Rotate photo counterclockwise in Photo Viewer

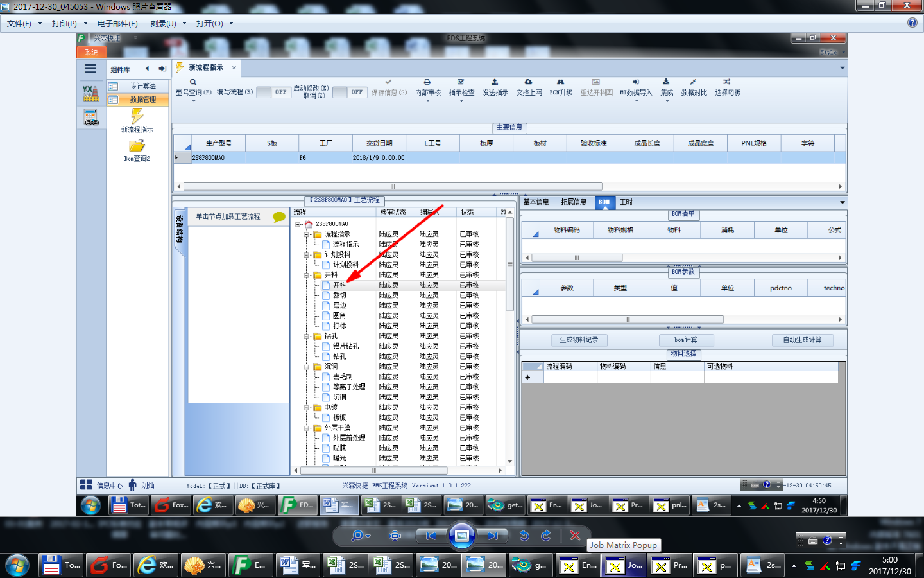coord(524,536)
